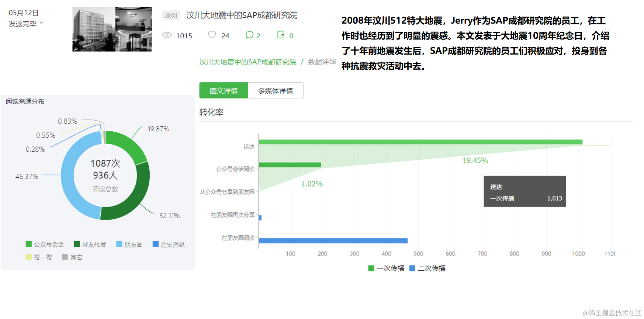
Task: Click the 1087次 total reads text
Action: [105, 163]
